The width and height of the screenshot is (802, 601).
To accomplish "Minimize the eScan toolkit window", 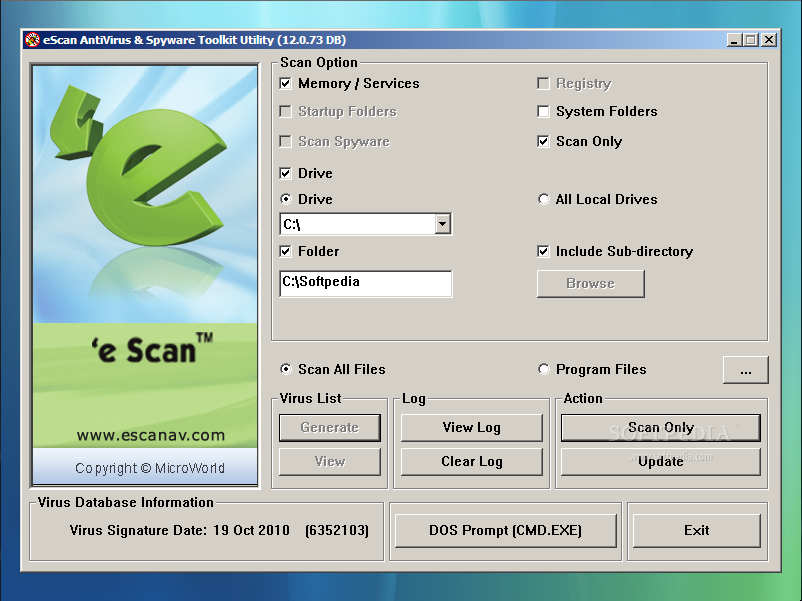I will tap(734, 40).
